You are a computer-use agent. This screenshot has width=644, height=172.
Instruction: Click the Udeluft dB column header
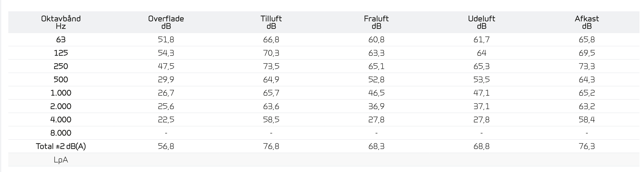click(x=482, y=22)
